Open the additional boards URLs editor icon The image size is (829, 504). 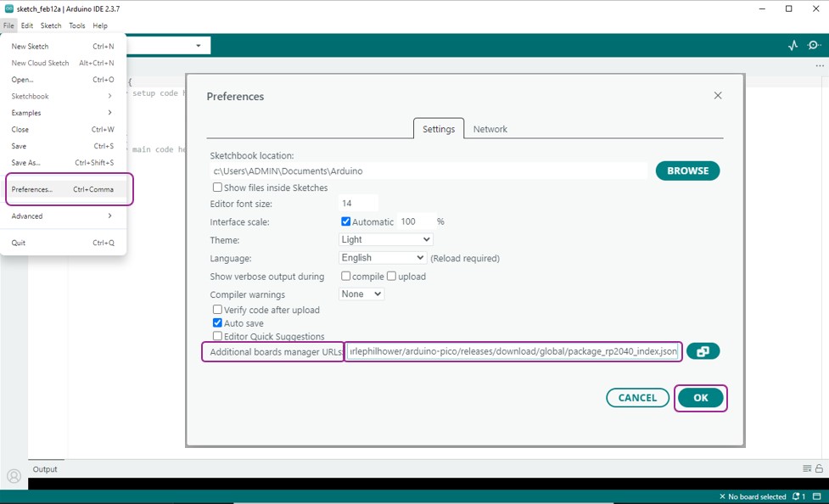pos(703,351)
